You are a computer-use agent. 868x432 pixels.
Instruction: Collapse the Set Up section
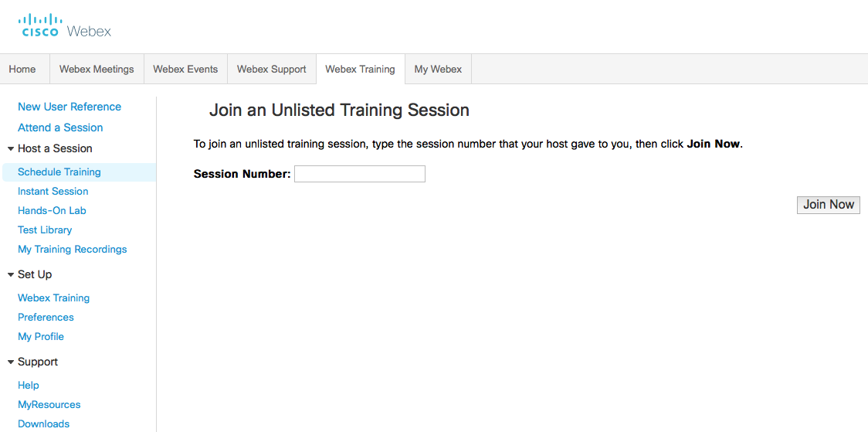11,274
